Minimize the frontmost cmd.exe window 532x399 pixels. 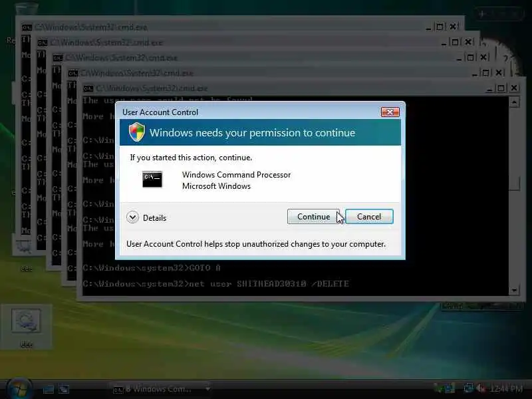click(489, 88)
